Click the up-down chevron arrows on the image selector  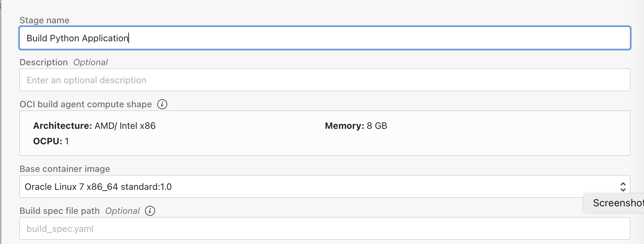click(623, 187)
